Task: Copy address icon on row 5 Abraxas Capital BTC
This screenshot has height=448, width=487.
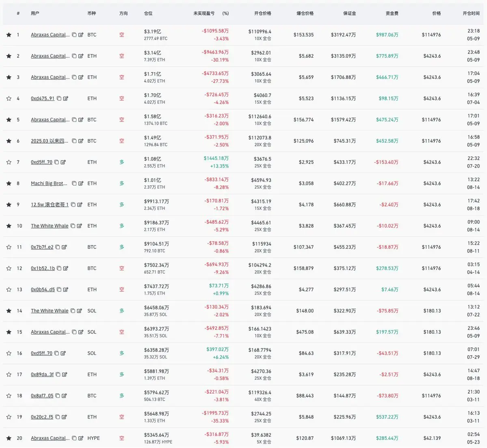Action: point(74,120)
